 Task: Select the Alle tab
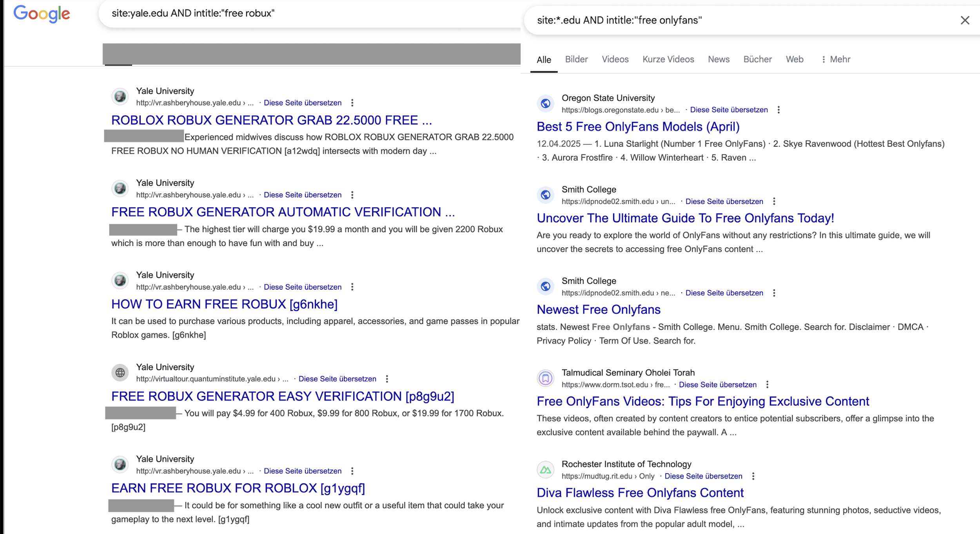[544, 60]
